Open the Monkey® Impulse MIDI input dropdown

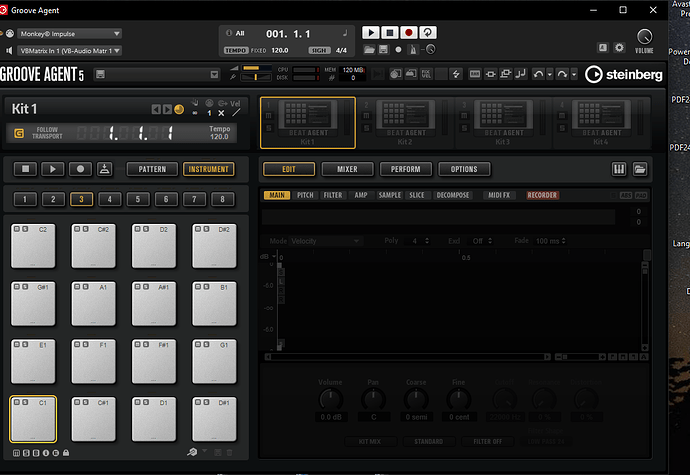(69, 33)
